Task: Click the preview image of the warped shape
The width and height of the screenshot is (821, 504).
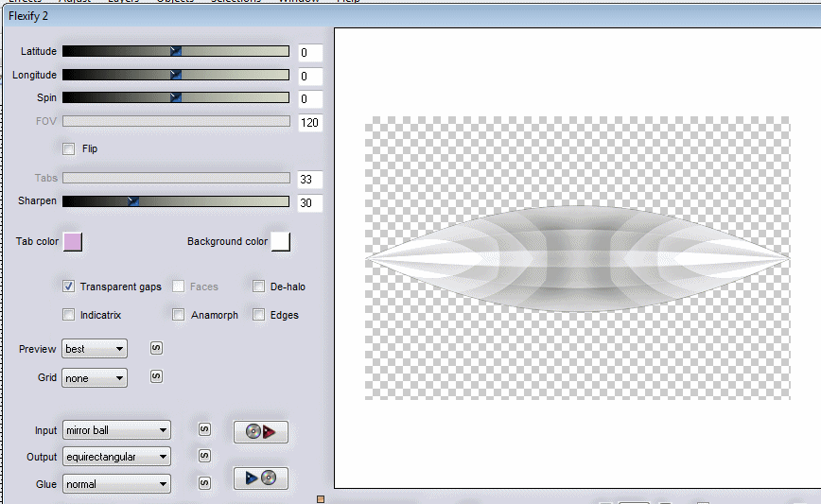Action: [x=578, y=258]
